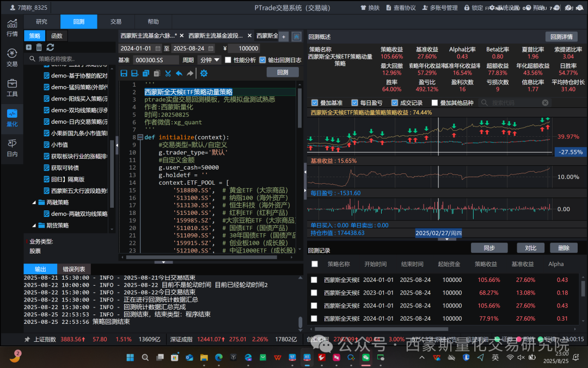Switch to the 研究 tab
The image size is (588, 368).
41,22
